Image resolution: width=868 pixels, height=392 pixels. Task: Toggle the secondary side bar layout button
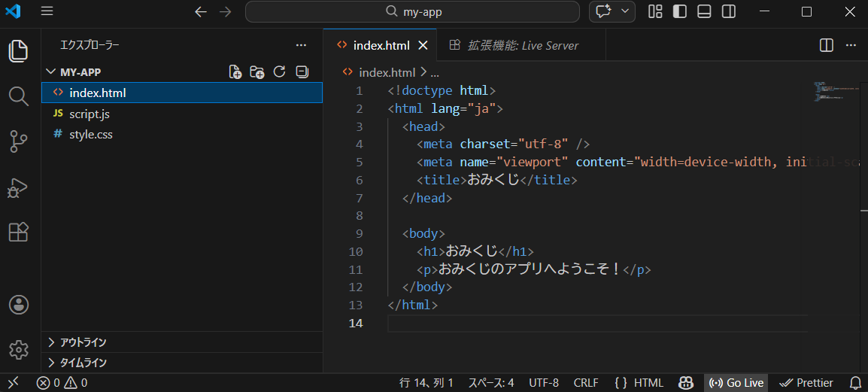[728, 11]
